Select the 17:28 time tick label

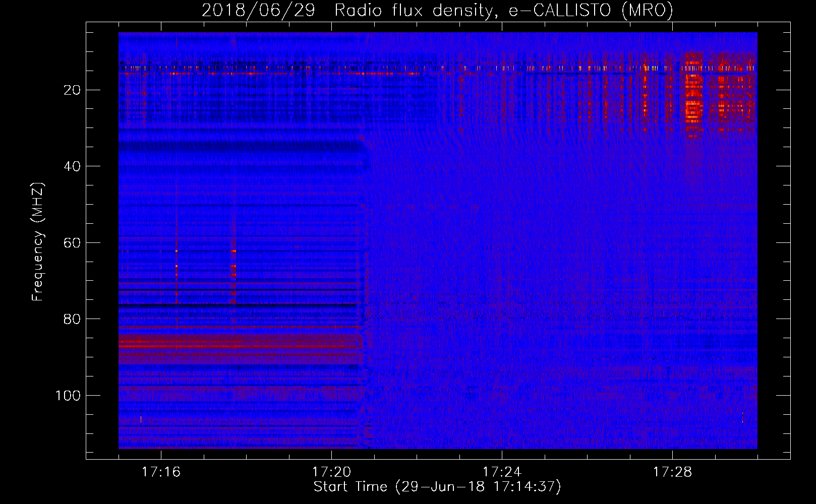click(672, 472)
